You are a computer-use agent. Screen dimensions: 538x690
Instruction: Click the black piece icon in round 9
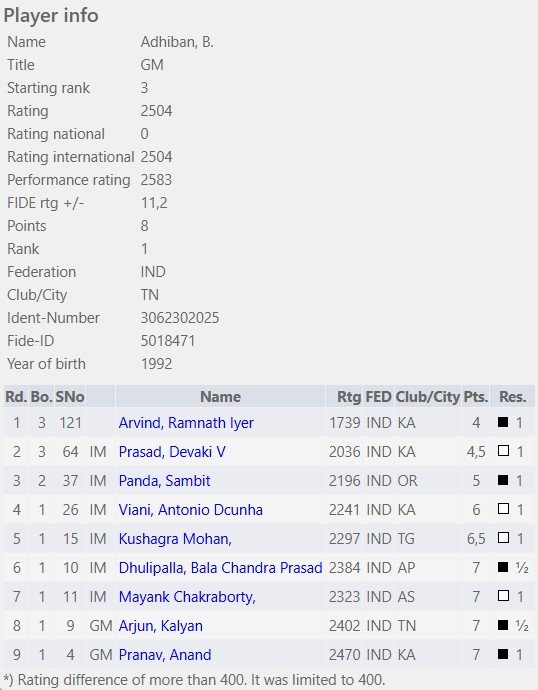click(x=503, y=654)
